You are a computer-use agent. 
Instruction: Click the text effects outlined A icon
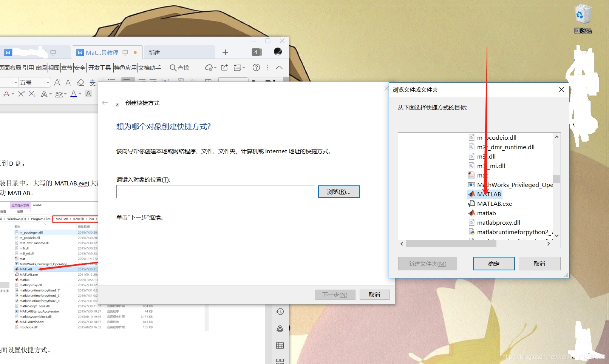click(x=44, y=94)
